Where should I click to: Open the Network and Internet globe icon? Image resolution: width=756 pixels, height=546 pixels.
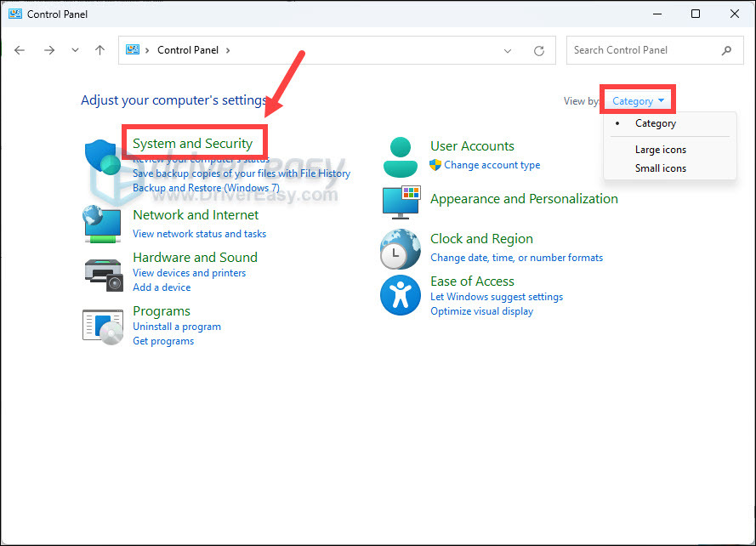(x=103, y=224)
